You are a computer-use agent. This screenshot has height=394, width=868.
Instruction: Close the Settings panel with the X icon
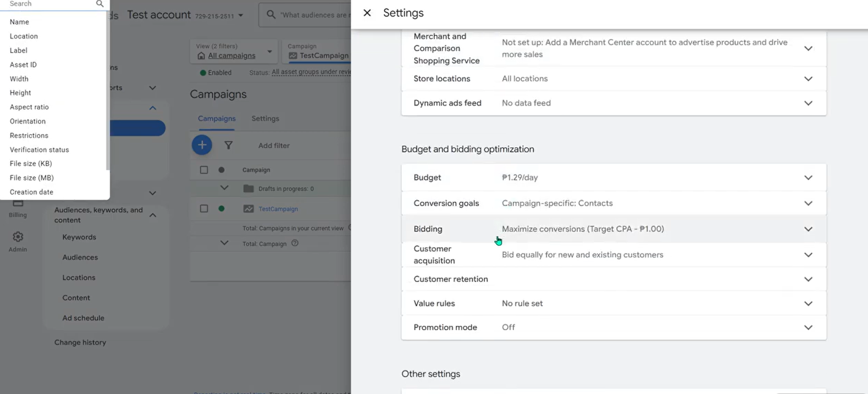click(367, 13)
